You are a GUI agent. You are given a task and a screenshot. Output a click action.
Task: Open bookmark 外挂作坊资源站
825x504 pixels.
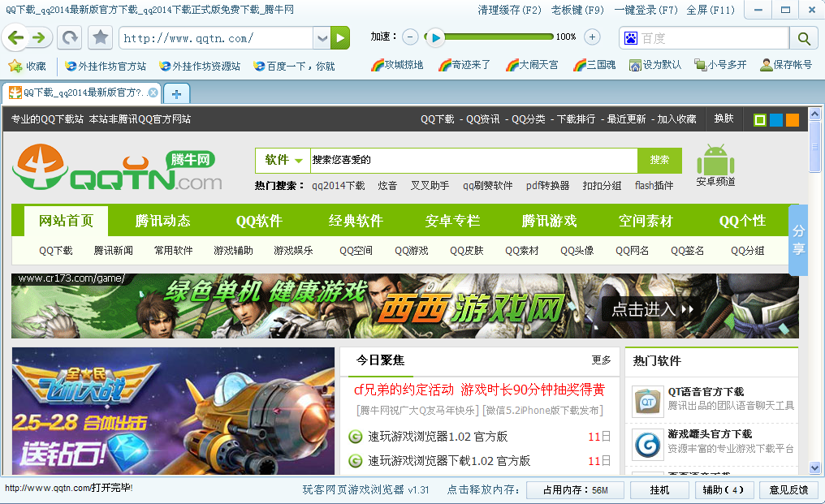[x=200, y=67]
